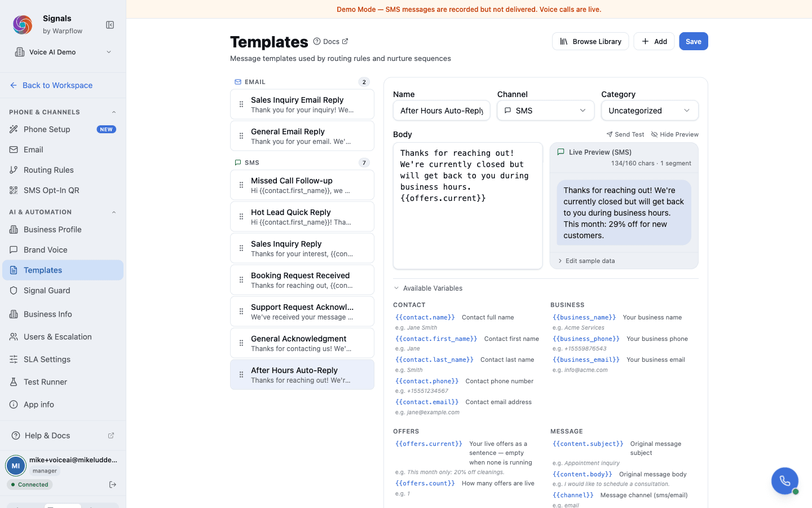812x508 pixels.
Task: Open the Category Uncategorized dropdown
Action: (x=650, y=111)
